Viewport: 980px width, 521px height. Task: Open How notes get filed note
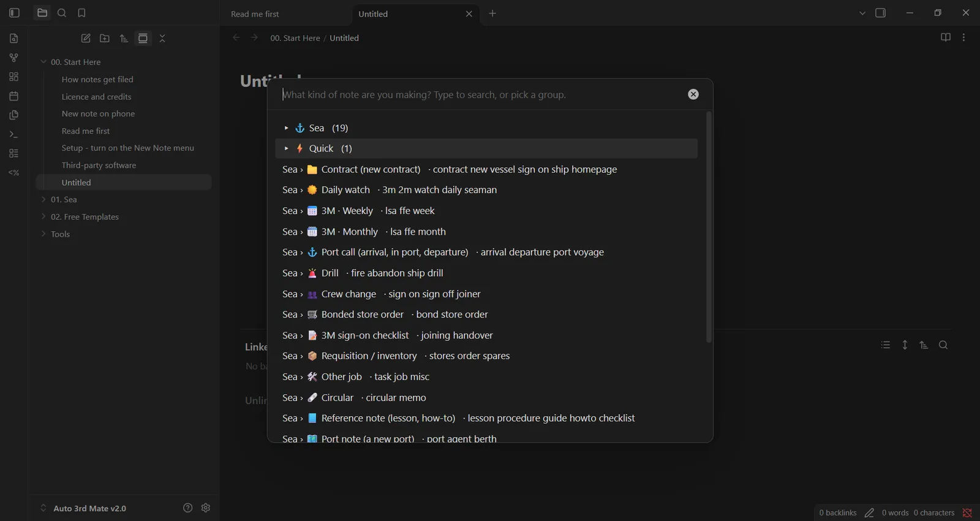[x=97, y=79]
